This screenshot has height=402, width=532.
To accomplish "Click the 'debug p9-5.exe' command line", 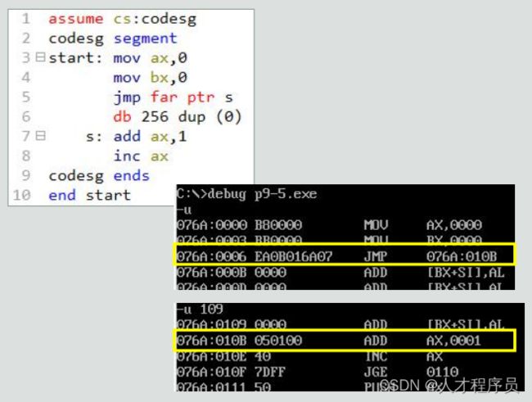I will pos(246,194).
